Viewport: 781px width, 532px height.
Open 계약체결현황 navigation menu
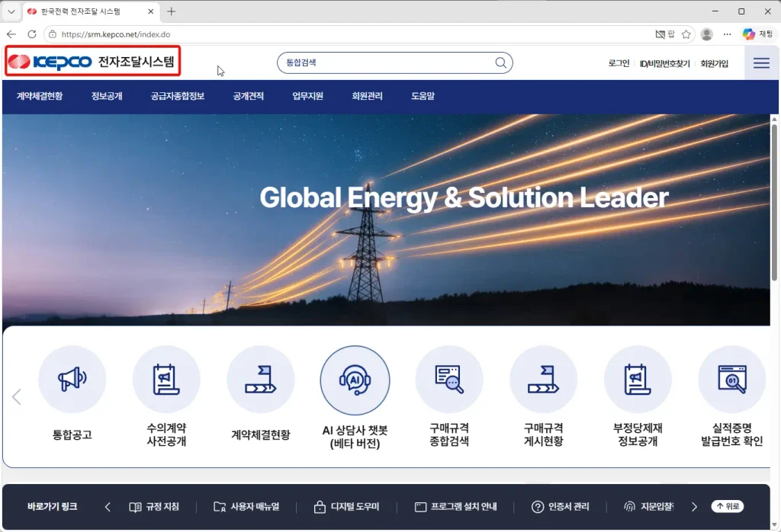point(40,96)
